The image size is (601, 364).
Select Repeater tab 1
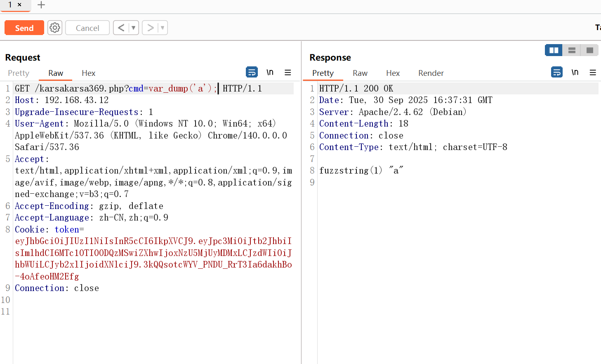(10, 5)
